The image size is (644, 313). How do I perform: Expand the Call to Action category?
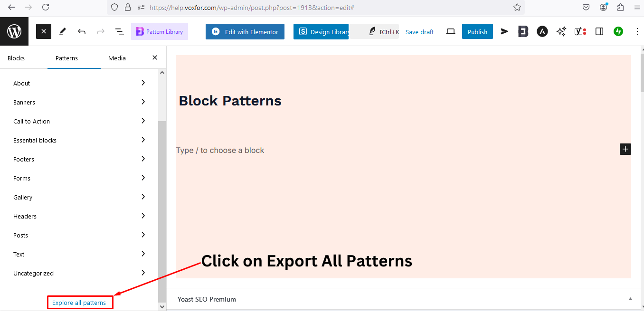(78, 121)
